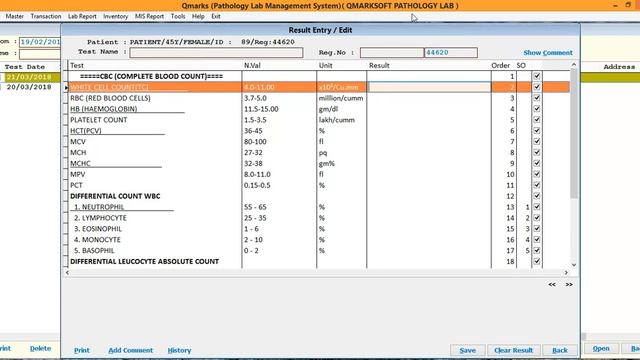Image resolution: width=640 pixels, height=360 pixels.
Task: Click the scroll up arrow of test grid
Action: point(573,64)
